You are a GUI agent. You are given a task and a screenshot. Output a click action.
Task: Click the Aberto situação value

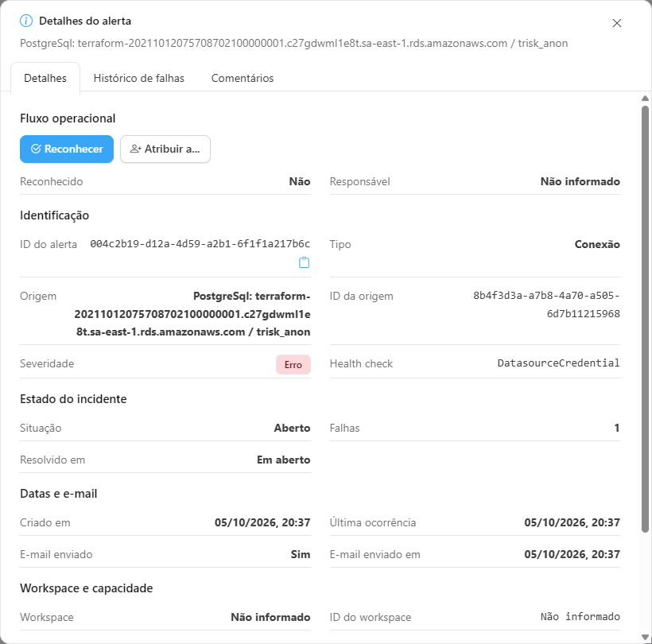(292, 428)
